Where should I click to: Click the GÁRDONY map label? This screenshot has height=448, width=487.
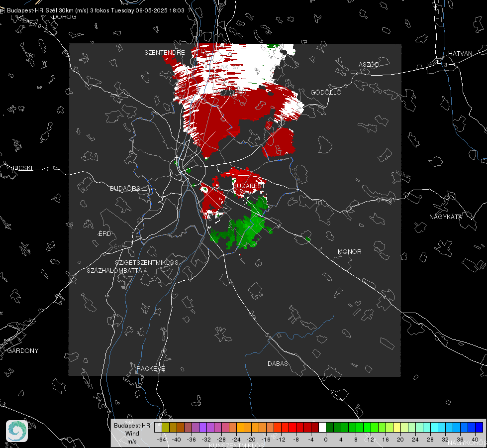click(x=23, y=351)
